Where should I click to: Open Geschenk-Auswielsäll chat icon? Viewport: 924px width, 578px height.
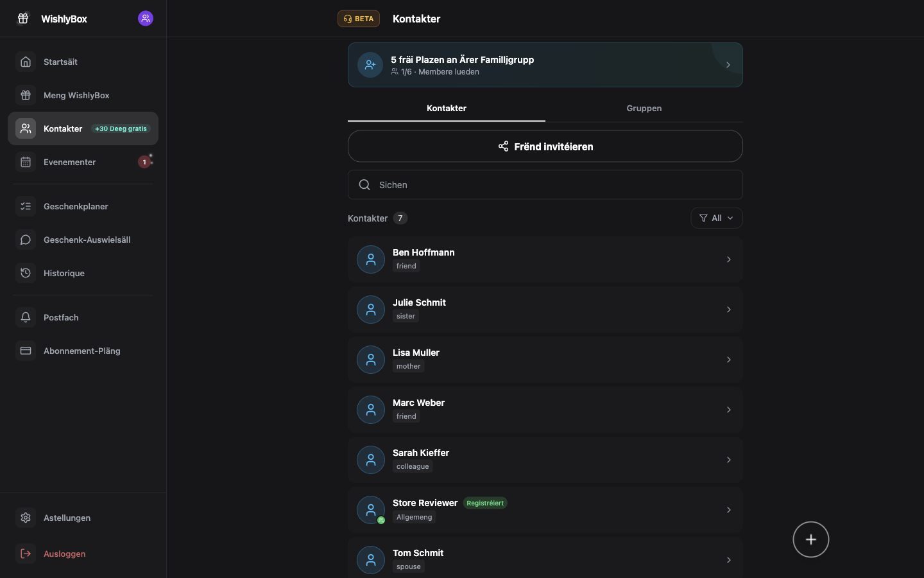26,240
